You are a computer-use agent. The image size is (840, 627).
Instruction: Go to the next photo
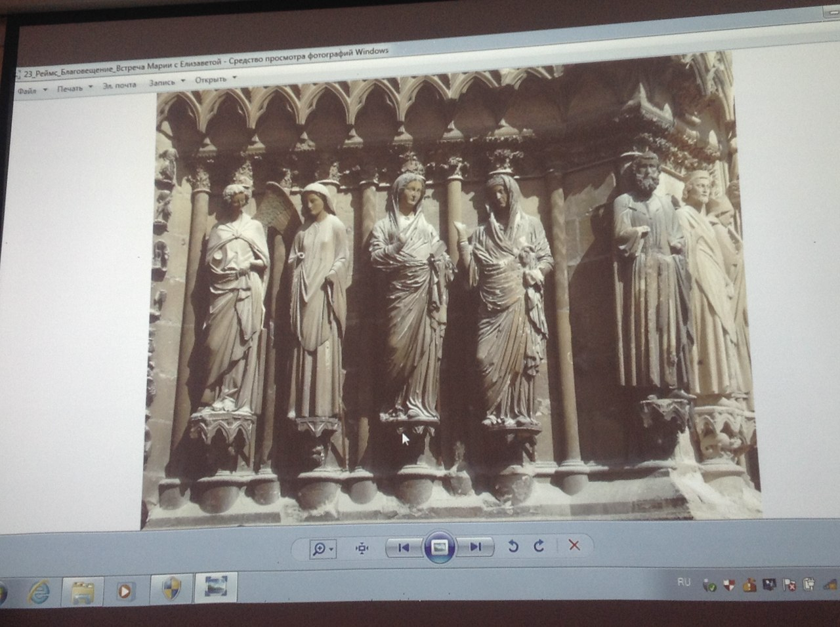coord(476,546)
